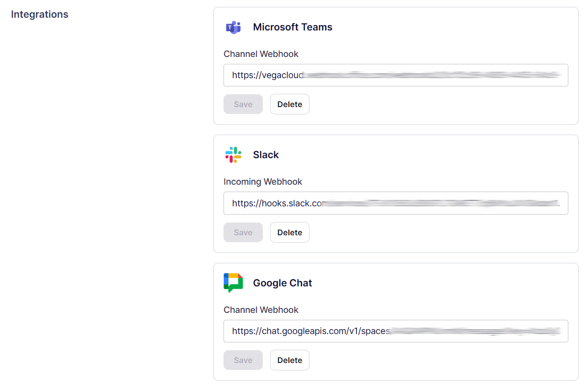Click the Integrations section heading
The width and height of the screenshot is (588, 391).
[40, 14]
